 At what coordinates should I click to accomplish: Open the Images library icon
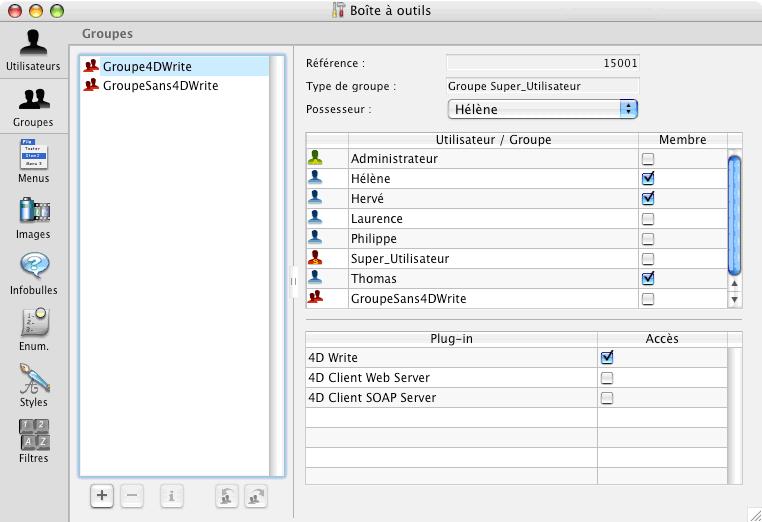[34, 212]
